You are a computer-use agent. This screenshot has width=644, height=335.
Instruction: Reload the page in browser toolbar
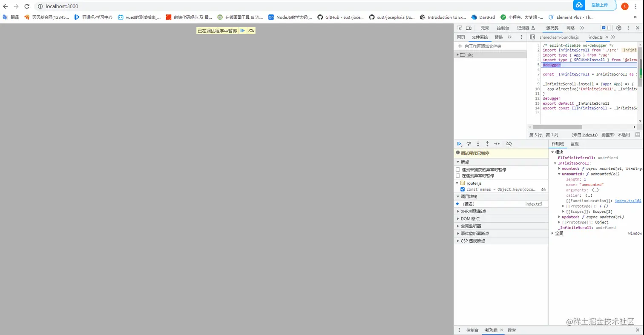pos(27,6)
